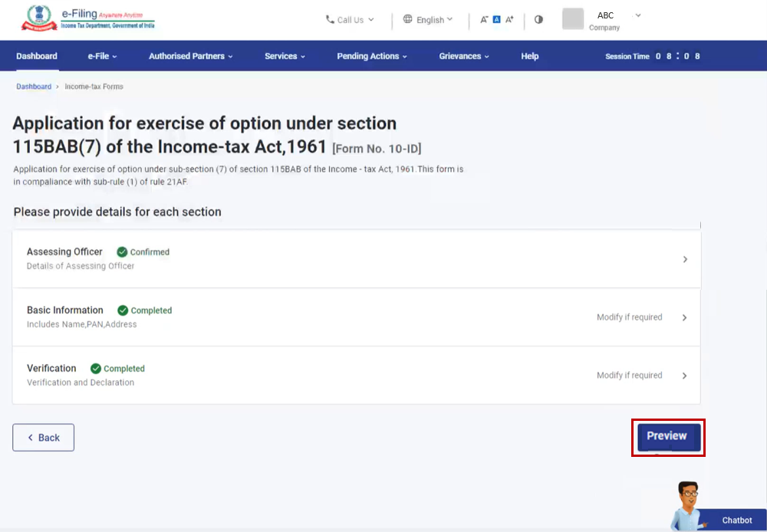Open the Chatbot assistant
The image size is (767, 532).
click(x=721, y=514)
